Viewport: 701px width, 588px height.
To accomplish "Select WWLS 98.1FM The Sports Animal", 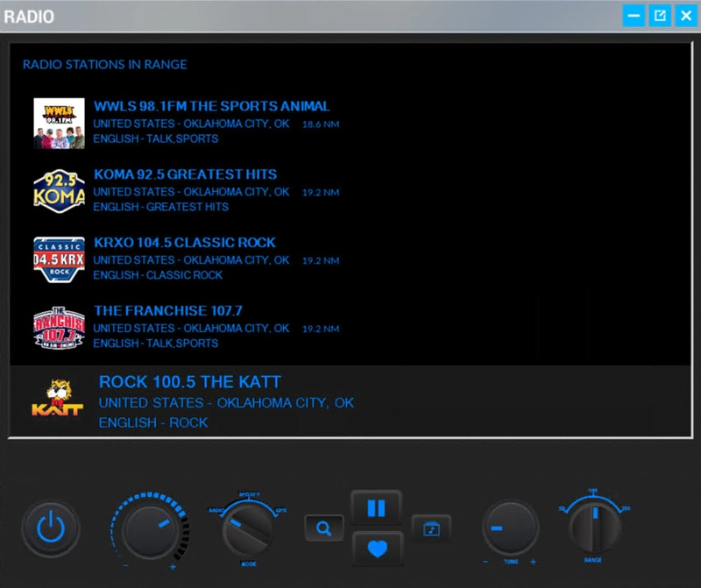I will [x=211, y=105].
